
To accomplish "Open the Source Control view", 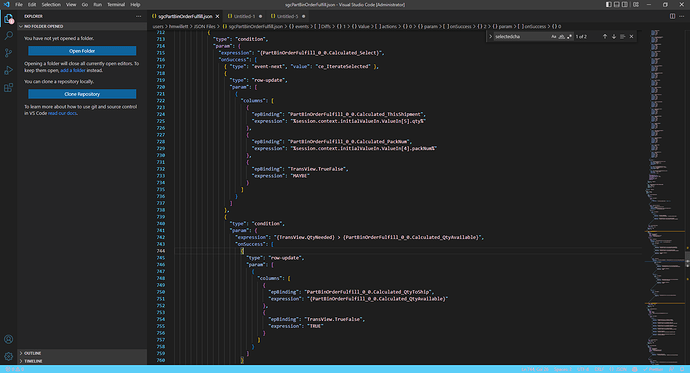I will coord(8,53).
